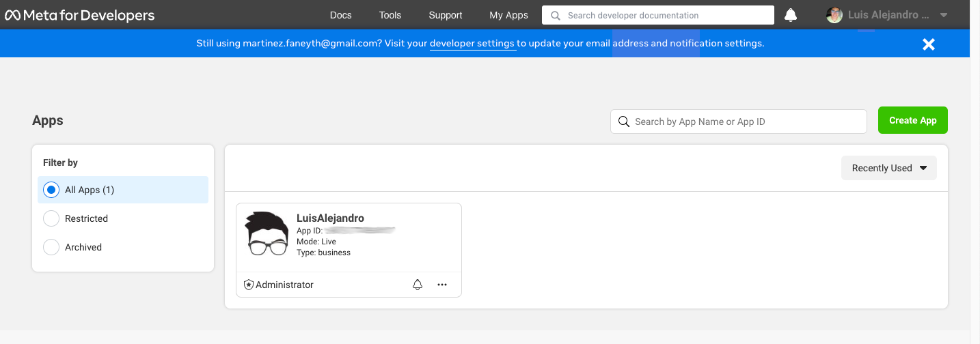Dismiss the blue email banner
Screen dimensions: 980x344
point(928,44)
